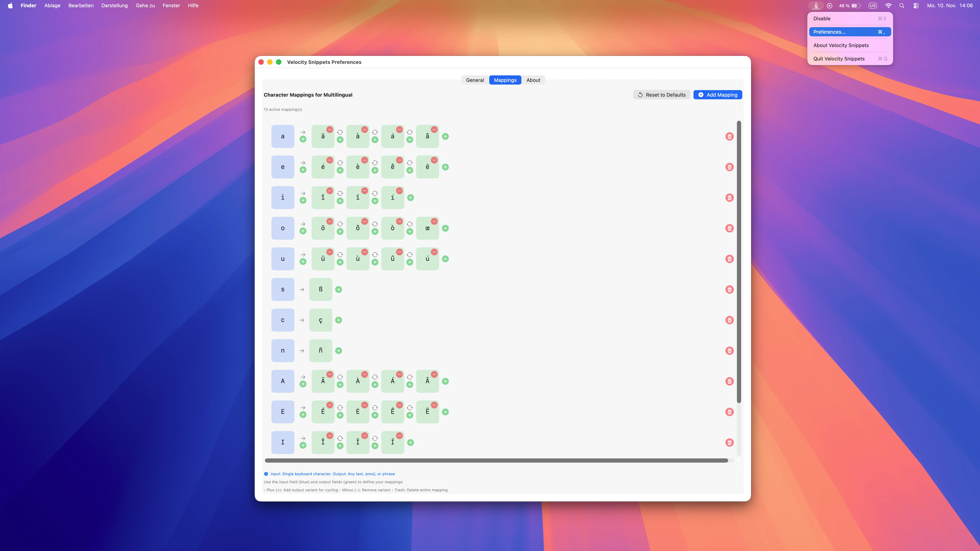Click the Add Mapping button
Screen dimensions: 980x551
click(x=718, y=95)
